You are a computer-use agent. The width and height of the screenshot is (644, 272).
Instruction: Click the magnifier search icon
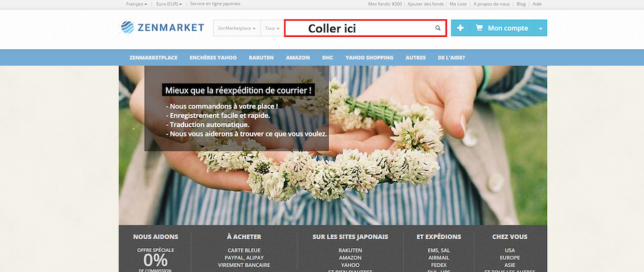(x=438, y=28)
